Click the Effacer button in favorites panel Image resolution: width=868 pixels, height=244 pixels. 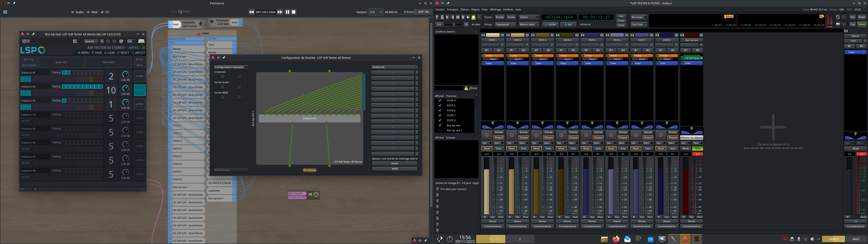471,88
